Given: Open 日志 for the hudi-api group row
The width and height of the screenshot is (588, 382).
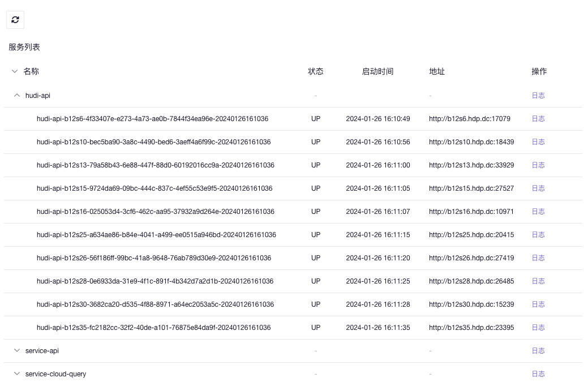Looking at the screenshot, I should coord(538,96).
